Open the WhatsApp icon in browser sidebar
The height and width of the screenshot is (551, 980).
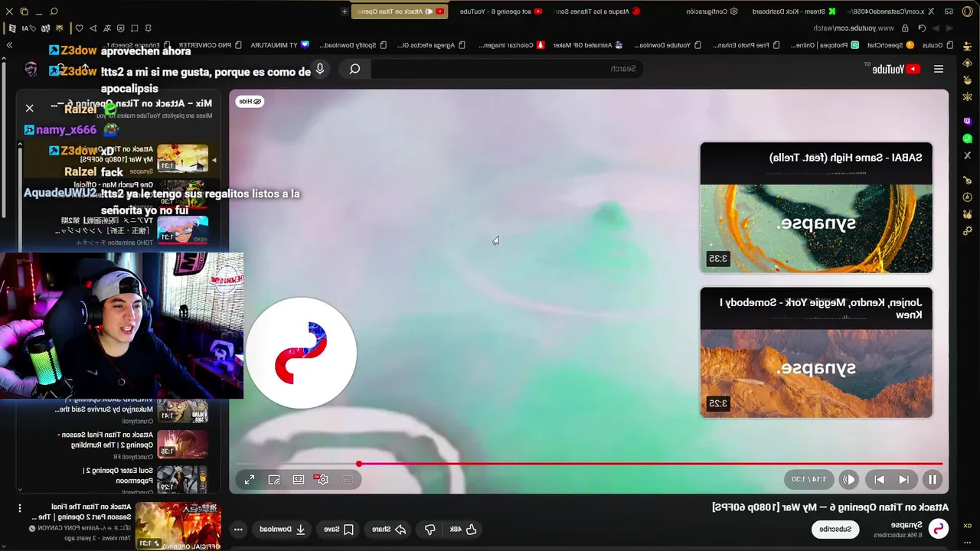[968, 139]
